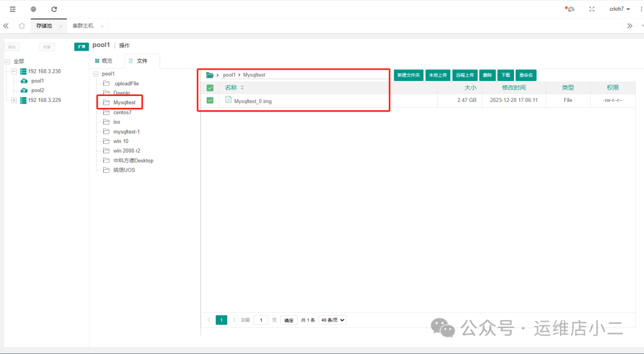
Task: Focus the go-to page number input
Action: point(261,320)
